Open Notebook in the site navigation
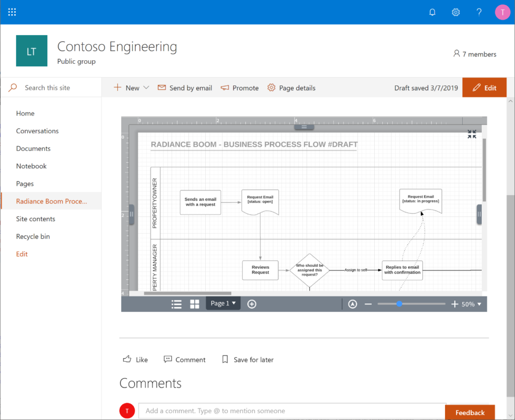The height and width of the screenshot is (420, 515). pyautogui.click(x=31, y=166)
